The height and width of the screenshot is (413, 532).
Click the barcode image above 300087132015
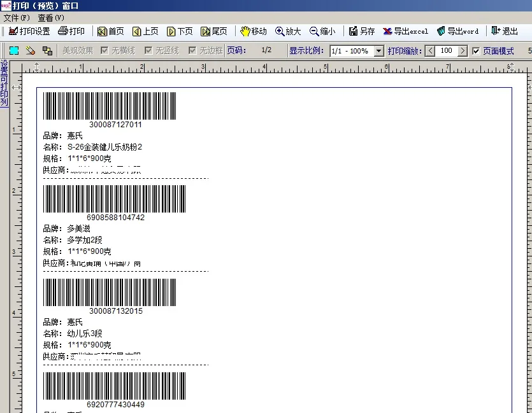[x=110, y=292]
